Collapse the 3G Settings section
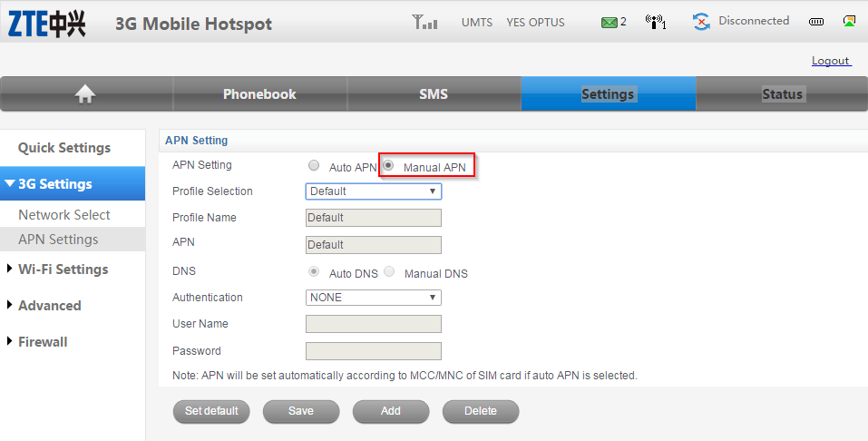Viewport: 868px width, 441px height. [73, 184]
